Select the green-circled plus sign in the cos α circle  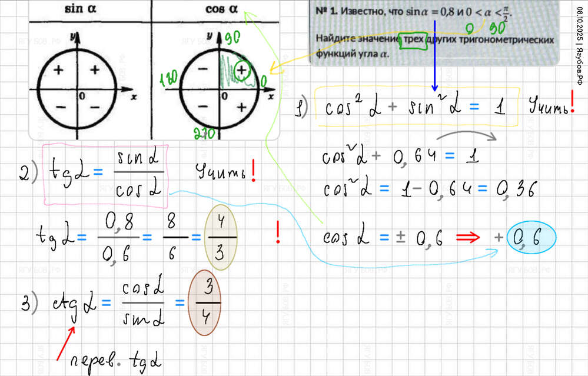tap(241, 70)
